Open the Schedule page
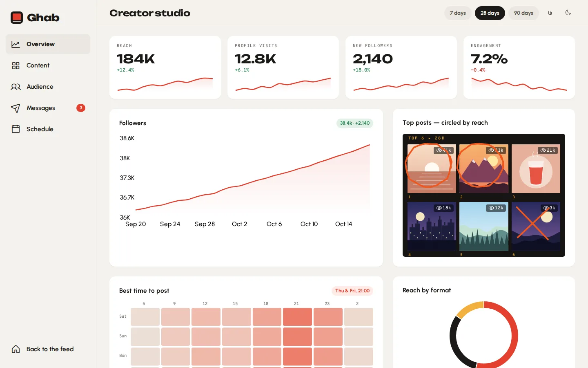 pos(48,129)
